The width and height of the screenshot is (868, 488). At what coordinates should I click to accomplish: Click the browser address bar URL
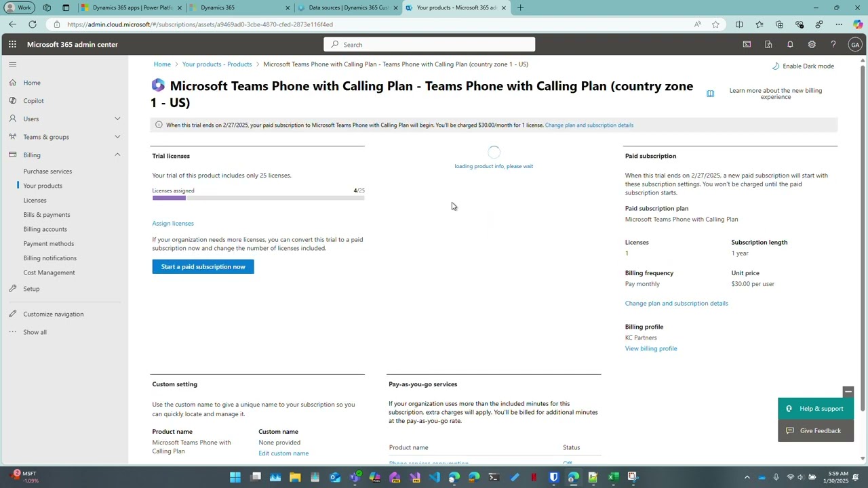click(200, 24)
